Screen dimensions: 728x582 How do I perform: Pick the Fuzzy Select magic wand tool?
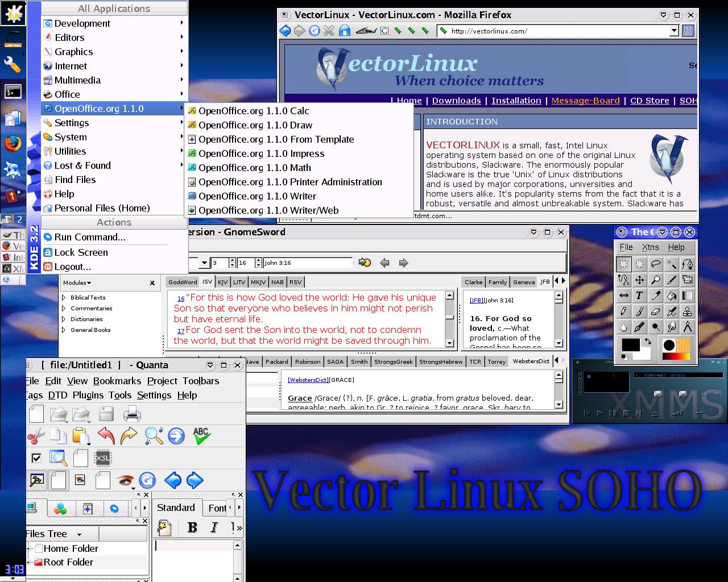click(672, 264)
